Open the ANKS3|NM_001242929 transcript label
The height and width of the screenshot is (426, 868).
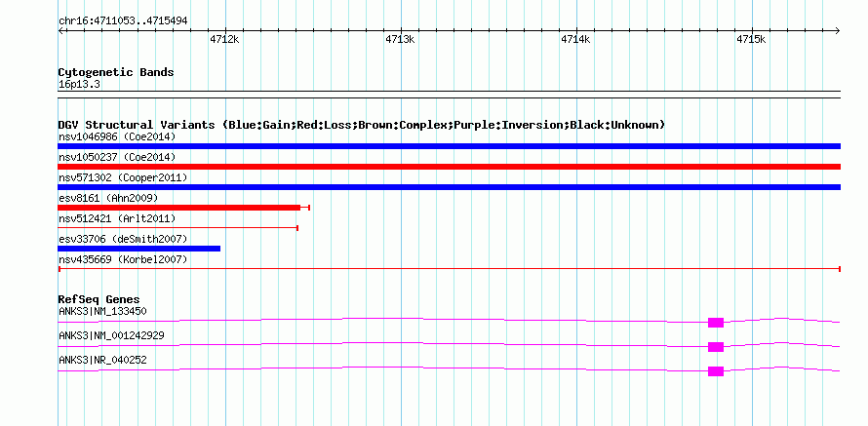click(111, 335)
